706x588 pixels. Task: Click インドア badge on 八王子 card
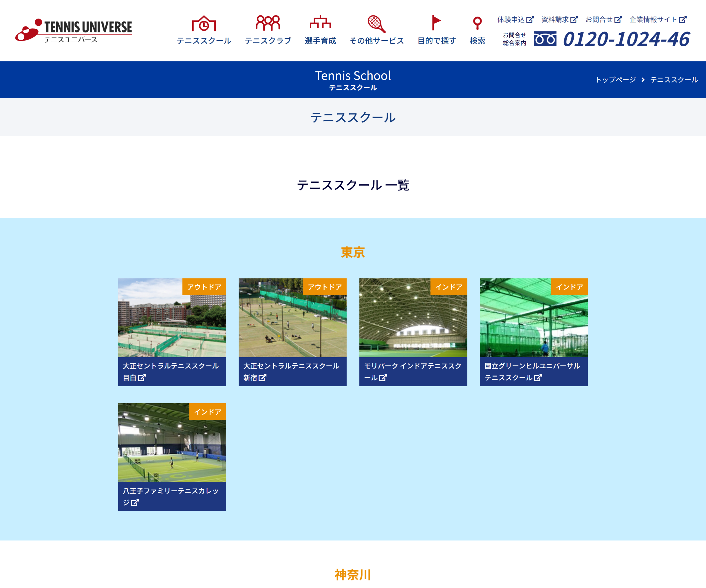(x=207, y=412)
